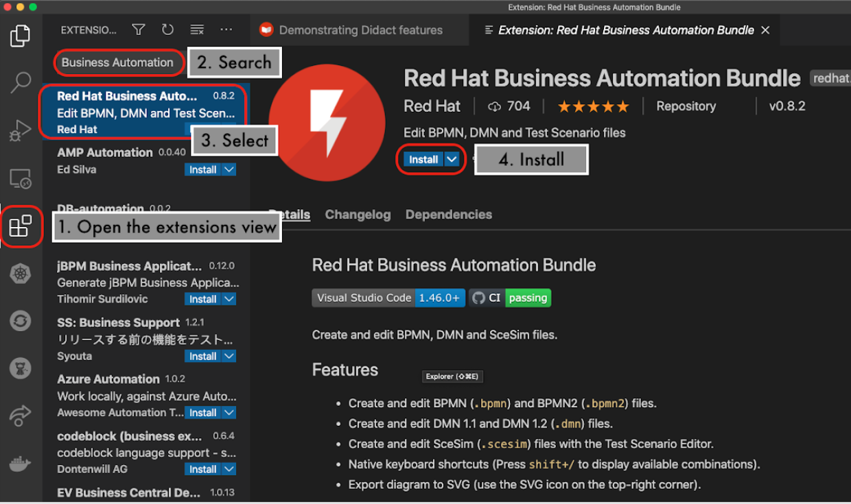Open the Extensions view icon
This screenshot has width=851, height=504.
point(21,226)
